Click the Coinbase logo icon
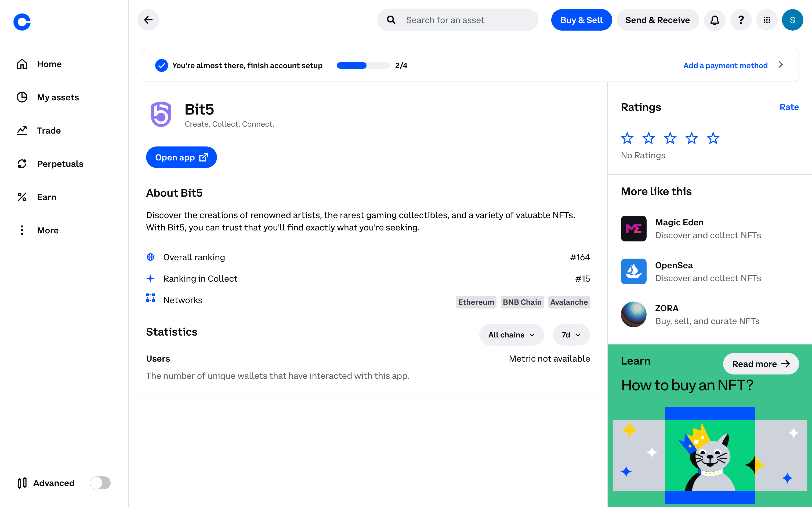This screenshot has height=507, width=812. (22, 22)
